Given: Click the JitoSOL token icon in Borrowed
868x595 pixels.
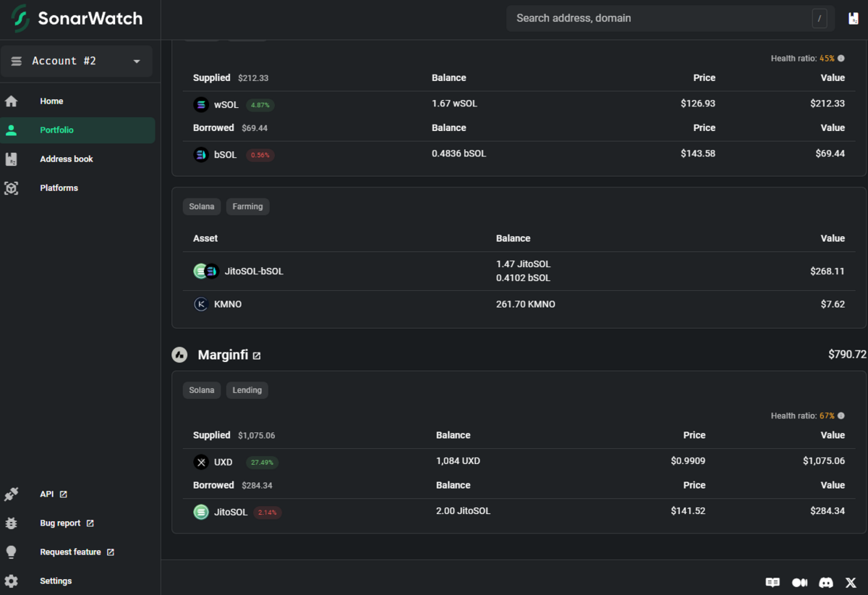Looking at the screenshot, I should 201,512.
